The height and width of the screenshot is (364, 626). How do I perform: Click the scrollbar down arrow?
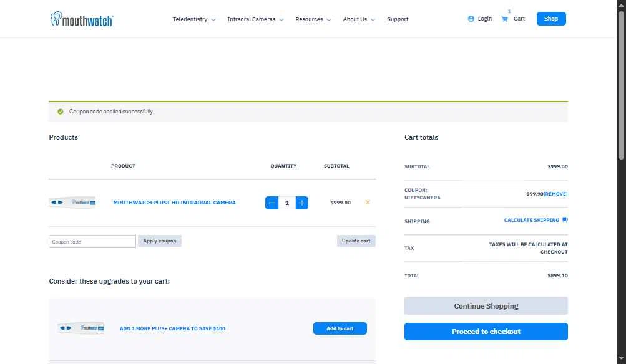tap(621, 358)
